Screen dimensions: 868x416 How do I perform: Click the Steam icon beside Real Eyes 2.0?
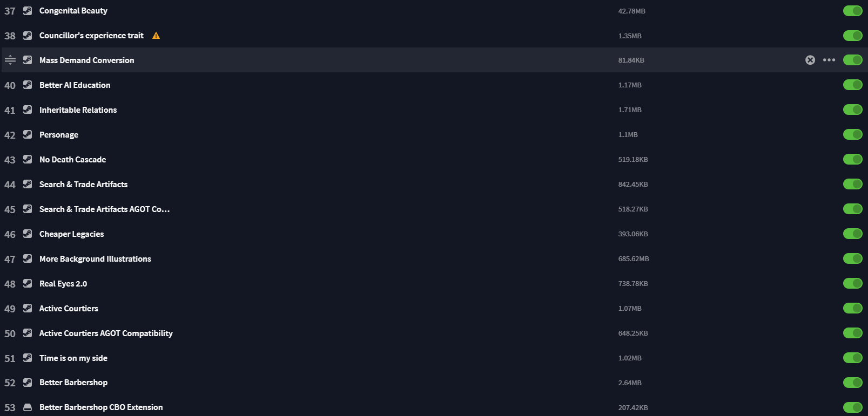[x=28, y=284]
